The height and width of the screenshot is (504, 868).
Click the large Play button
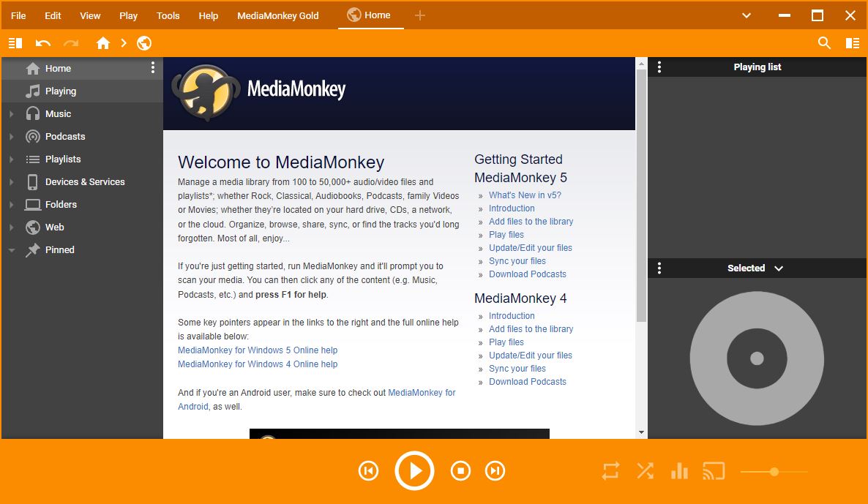[x=414, y=471]
